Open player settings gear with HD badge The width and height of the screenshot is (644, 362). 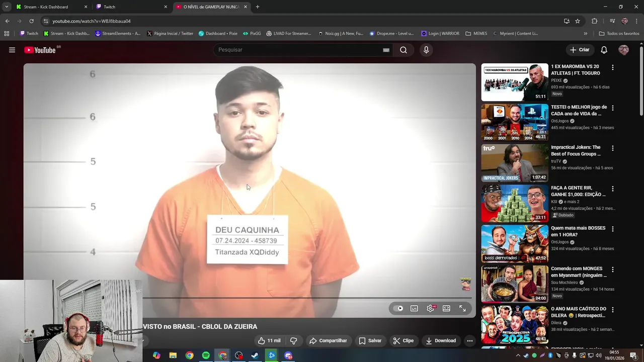431,308
